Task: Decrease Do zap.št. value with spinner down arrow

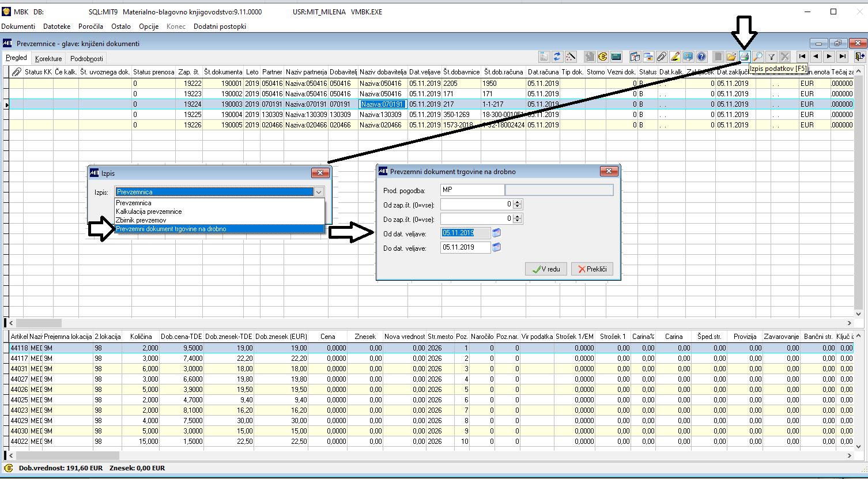Action: [x=518, y=221]
